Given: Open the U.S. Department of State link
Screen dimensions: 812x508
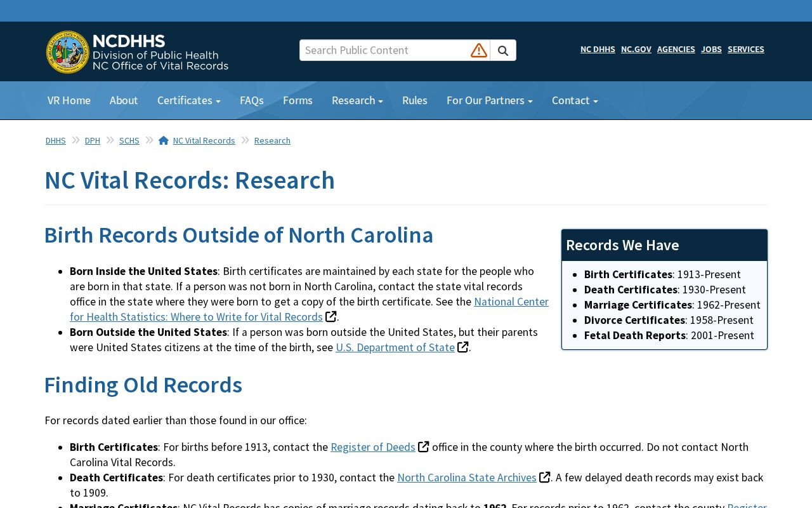Looking at the screenshot, I should 395,347.
